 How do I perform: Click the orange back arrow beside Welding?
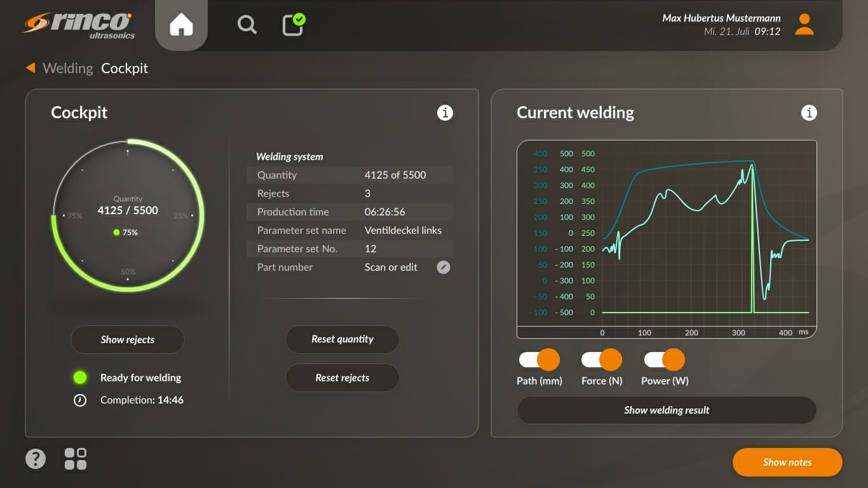(31, 67)
